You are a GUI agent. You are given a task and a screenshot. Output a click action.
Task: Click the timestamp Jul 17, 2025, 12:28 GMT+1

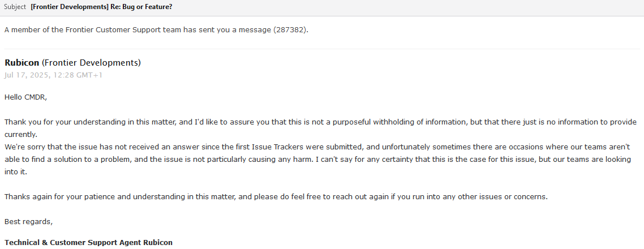coord(53,75)
